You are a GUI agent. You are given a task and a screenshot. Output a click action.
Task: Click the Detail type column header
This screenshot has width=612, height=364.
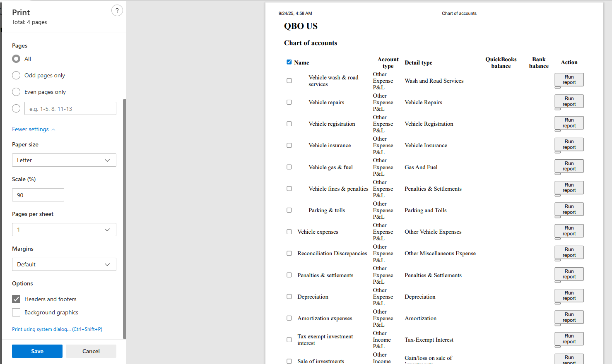coord(418,62)
